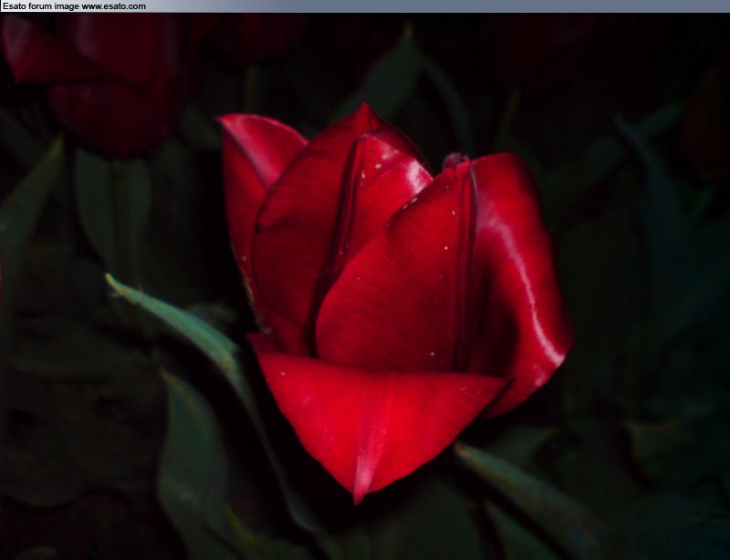
Task: Click the title text 'Esato forum image www.esato.com'
Action: click(74, 6)
